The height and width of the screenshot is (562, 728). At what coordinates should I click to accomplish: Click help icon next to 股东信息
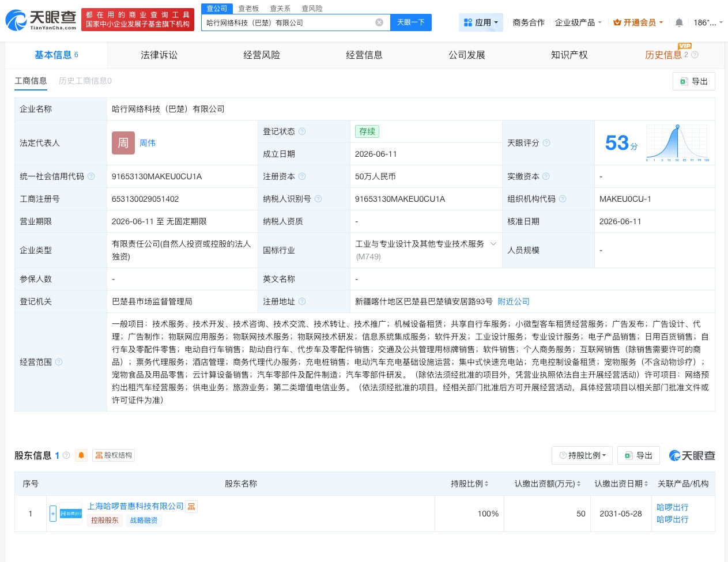click(66, 455)
